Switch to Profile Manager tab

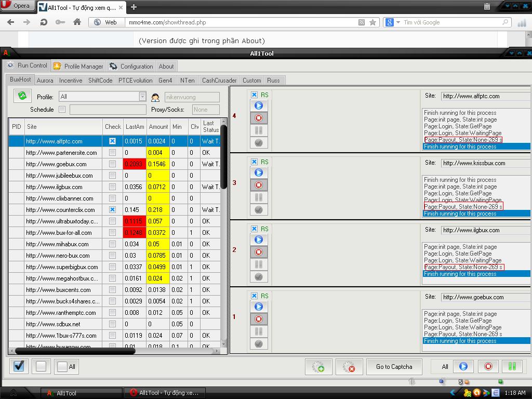coord(78,66)
